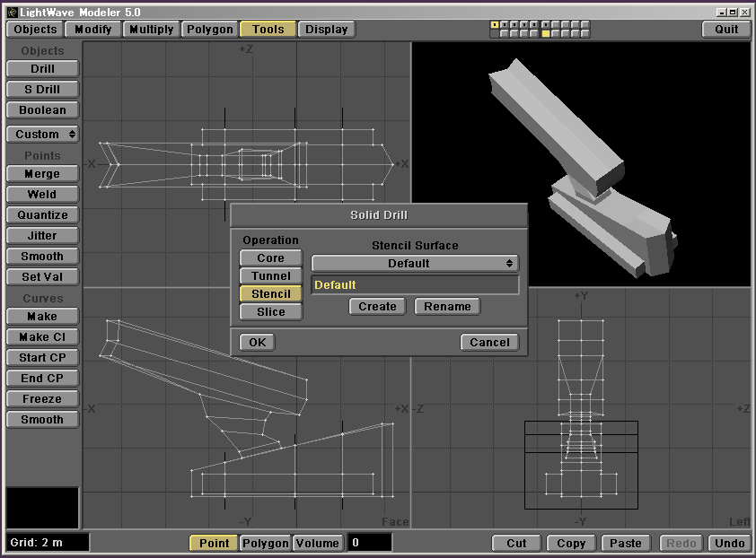This screenshot has height=558, width=756.
Task: Click the Drill tool button
Action: click(42, 69)
